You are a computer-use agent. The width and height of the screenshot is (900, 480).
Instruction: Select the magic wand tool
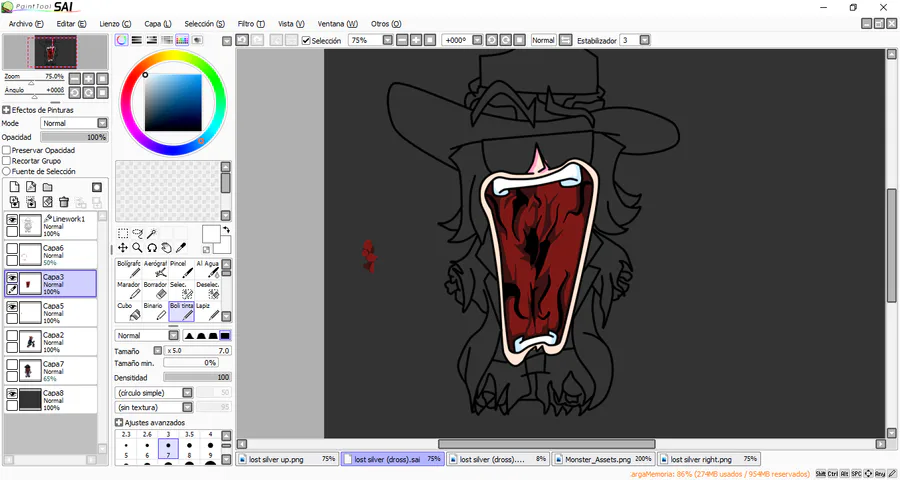coord(152,233)
